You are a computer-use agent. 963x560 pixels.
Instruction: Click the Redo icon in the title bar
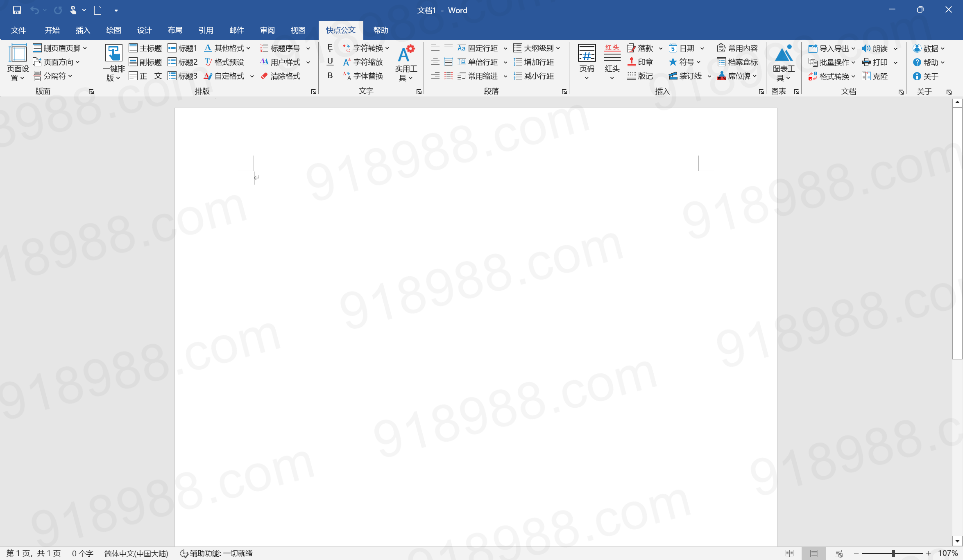coord(58,10)
